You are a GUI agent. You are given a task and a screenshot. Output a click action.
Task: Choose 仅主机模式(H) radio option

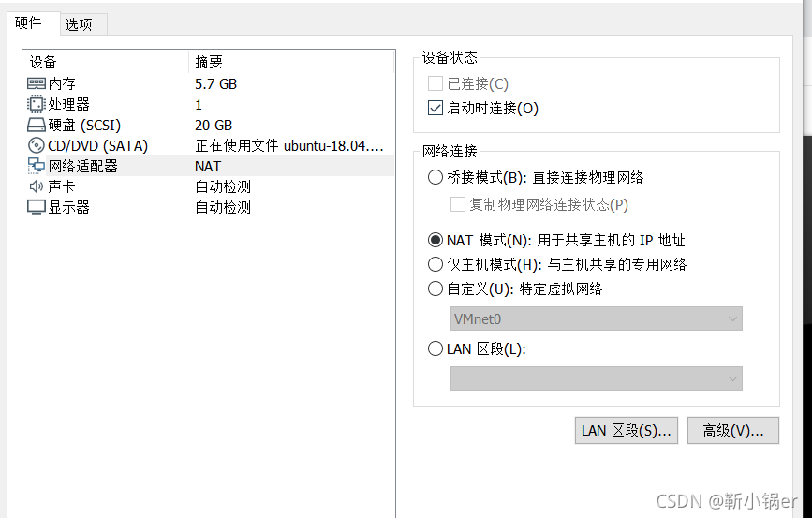click(x=435, y=264)
